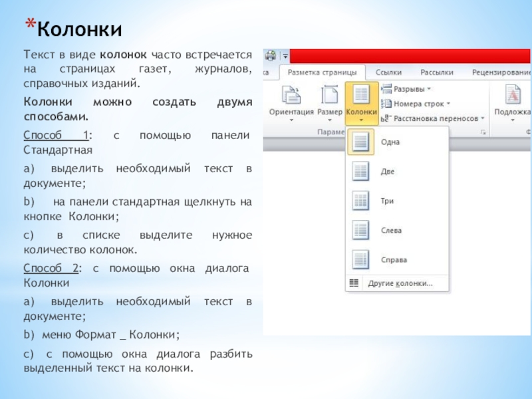Click the underlined Способ 1 text
This screenshot has width=532, height=399.
pyautogui.click(x=56, y=135)
